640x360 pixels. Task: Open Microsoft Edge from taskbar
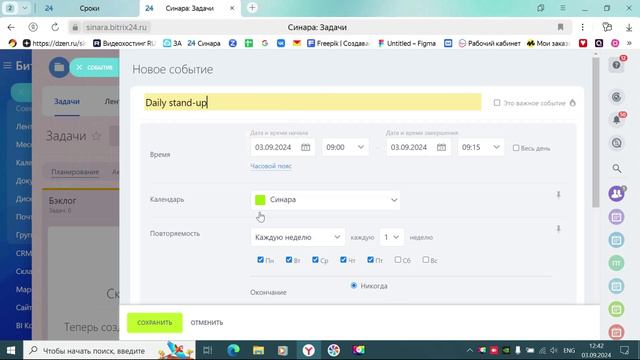(233, 350)
